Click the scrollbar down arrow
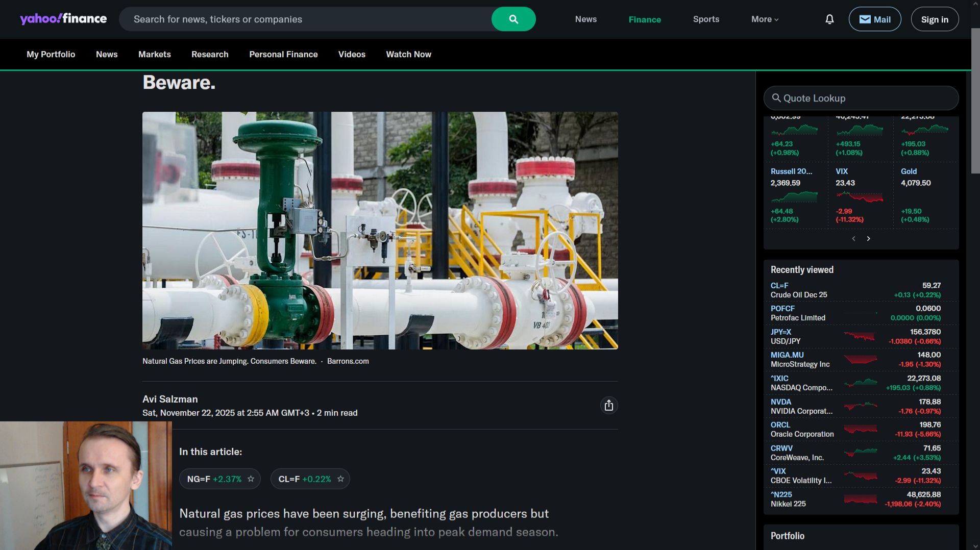This screenshot has width=980, height=550. click(975, 545)
